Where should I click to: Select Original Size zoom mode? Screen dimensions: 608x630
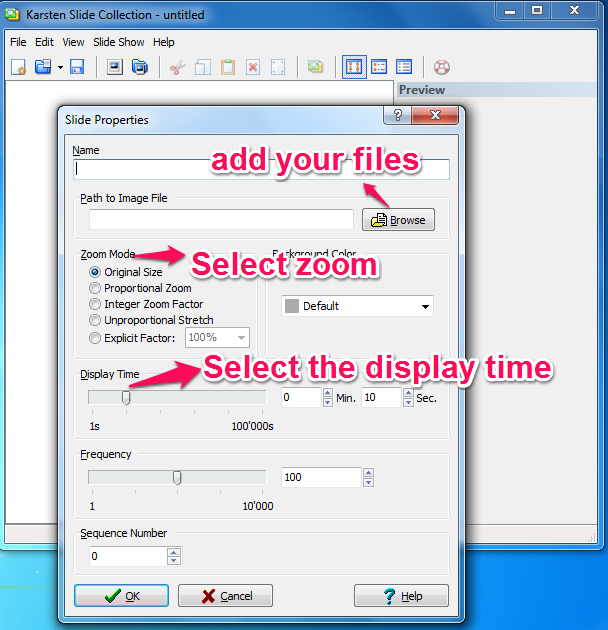coord(125,272)
